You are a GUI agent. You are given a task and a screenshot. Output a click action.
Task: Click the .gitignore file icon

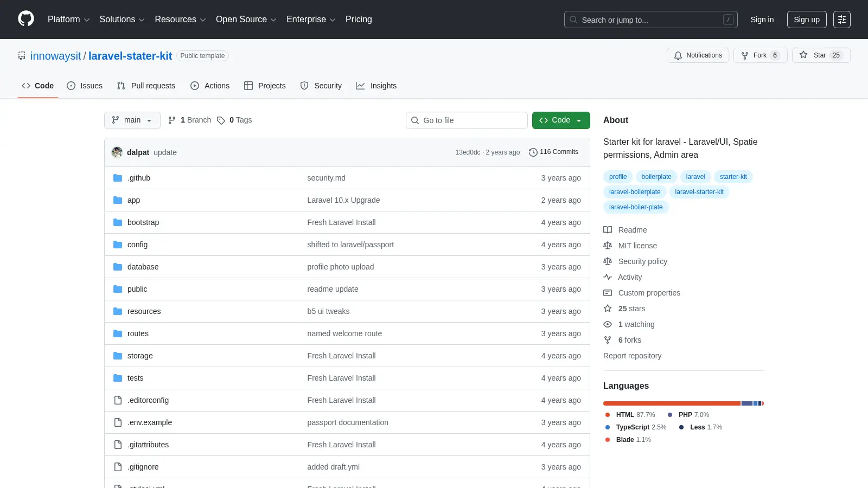point(118,467)
